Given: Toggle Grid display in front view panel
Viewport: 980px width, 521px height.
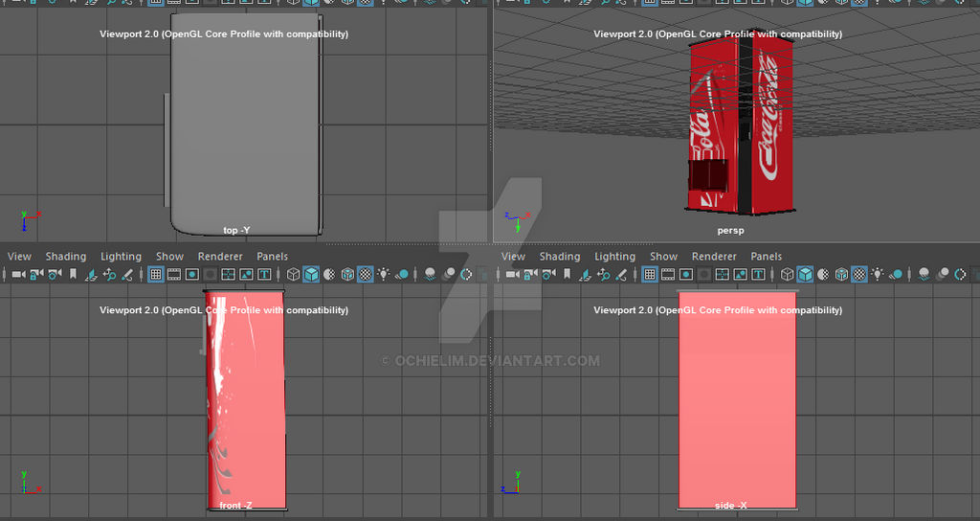Looking at the screenshot, I should coord(156,274).
